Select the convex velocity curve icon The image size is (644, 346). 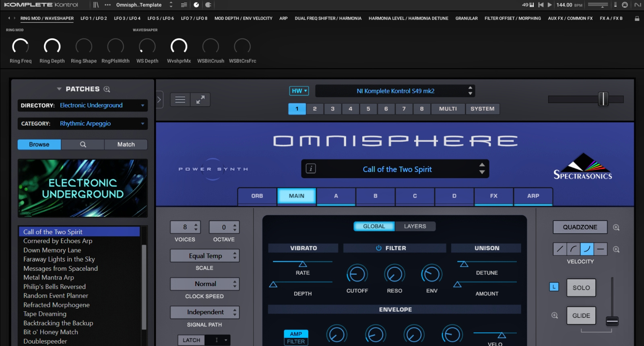pyautogui.click(x=574, y=249)
